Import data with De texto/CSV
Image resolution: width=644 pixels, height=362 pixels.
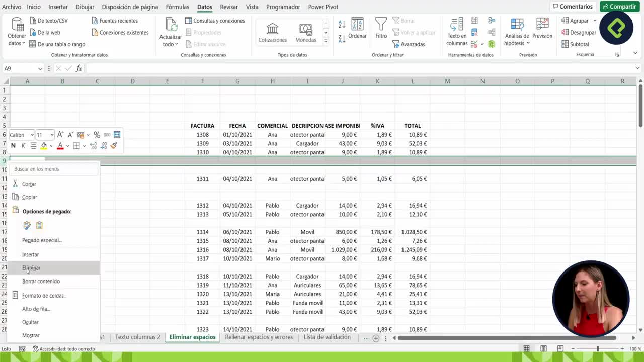[48, 21]
